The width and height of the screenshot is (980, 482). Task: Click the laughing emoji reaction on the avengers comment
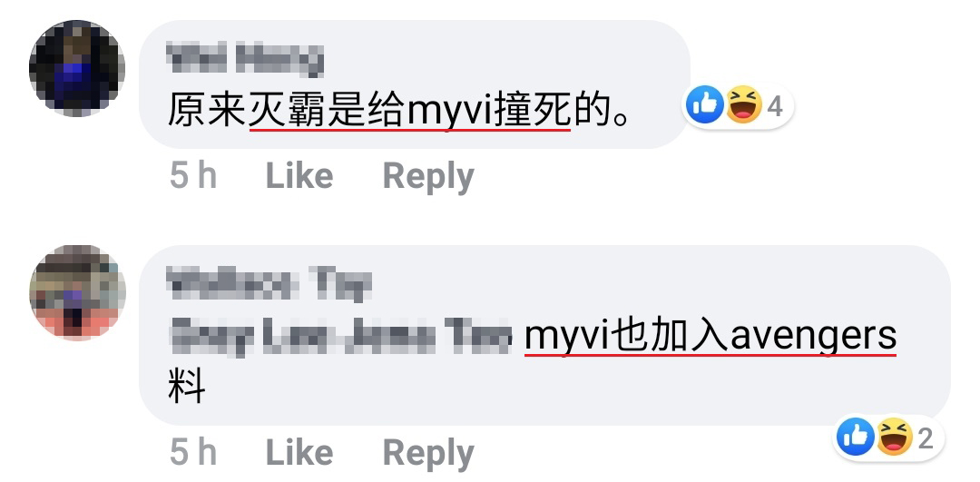895,437
